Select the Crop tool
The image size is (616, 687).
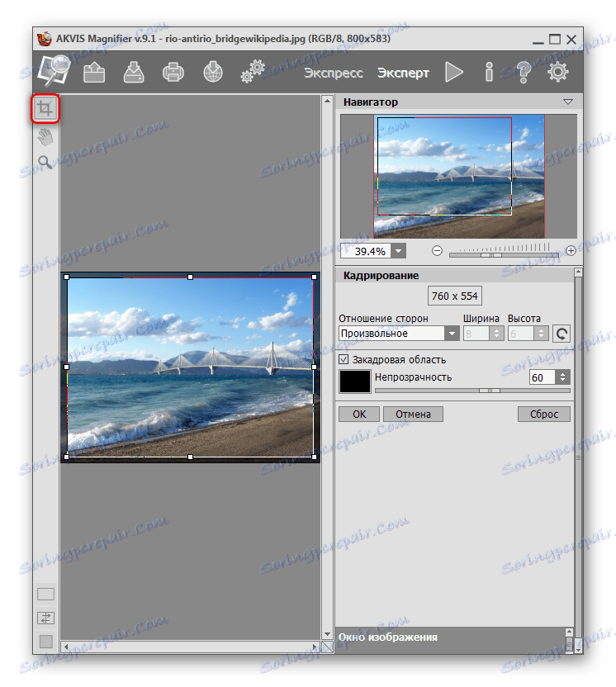45,108
